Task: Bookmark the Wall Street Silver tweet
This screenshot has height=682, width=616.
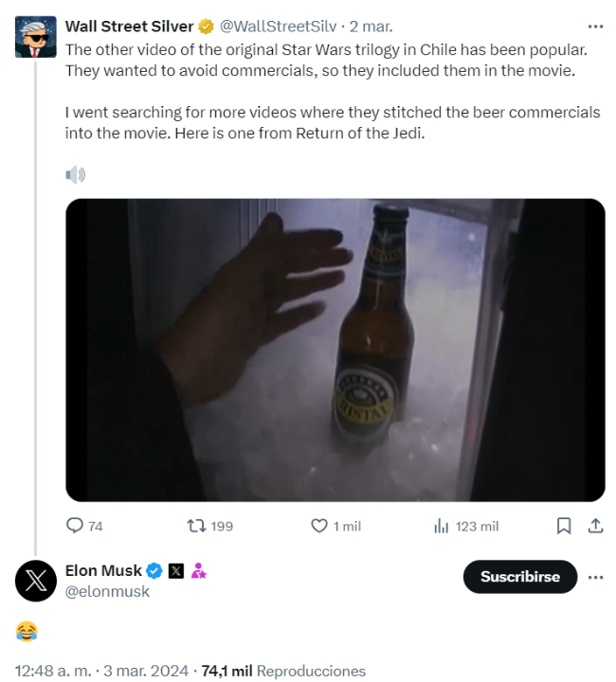Action: point(563,526)
